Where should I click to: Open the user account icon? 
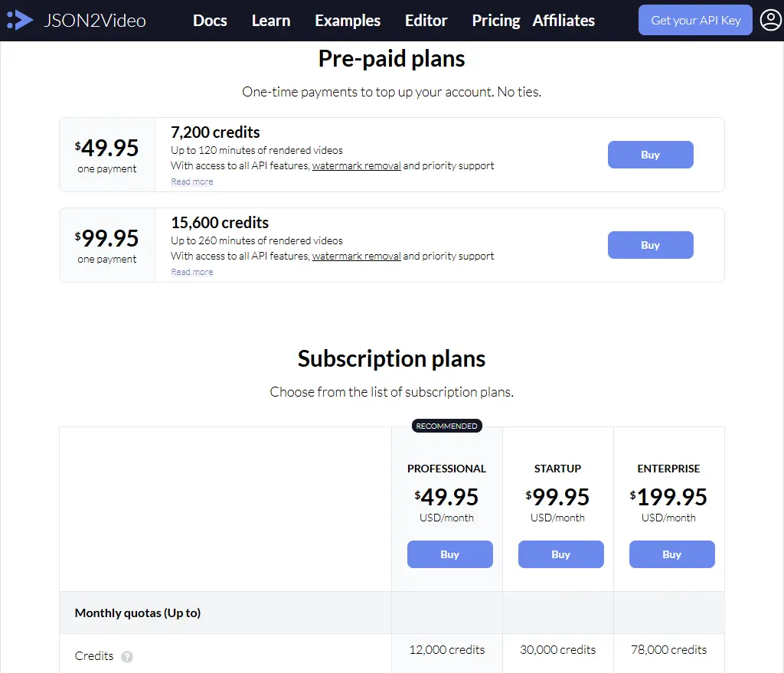click(x=771, y=20)
